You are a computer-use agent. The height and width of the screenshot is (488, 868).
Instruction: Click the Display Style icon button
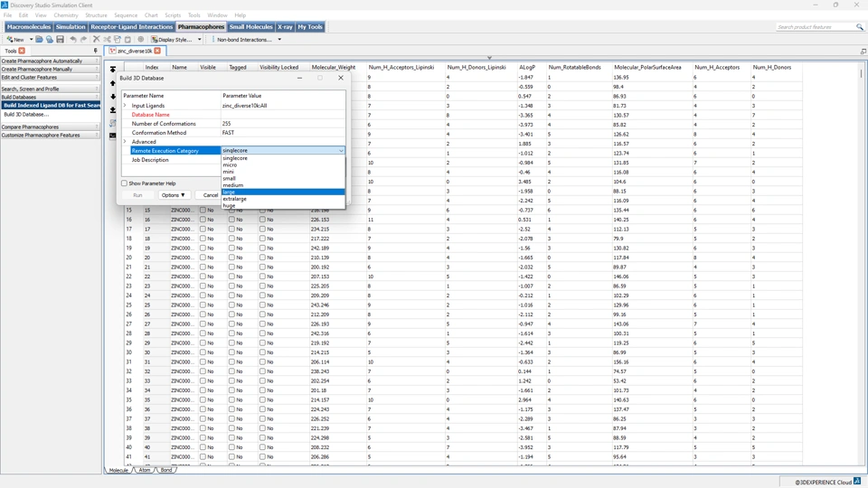pos(155,39)
